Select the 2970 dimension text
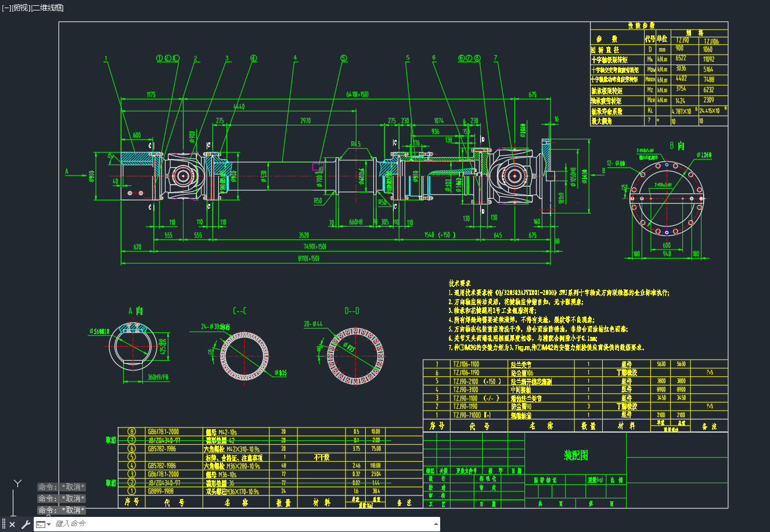The image size is (770, 532). click(x=305, y=121)
